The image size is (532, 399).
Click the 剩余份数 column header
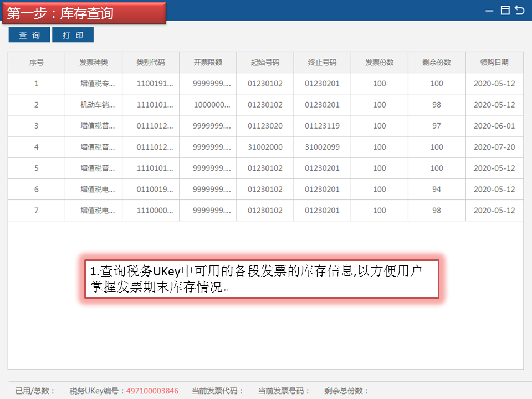pyautogui.click(x=437, y=63)
